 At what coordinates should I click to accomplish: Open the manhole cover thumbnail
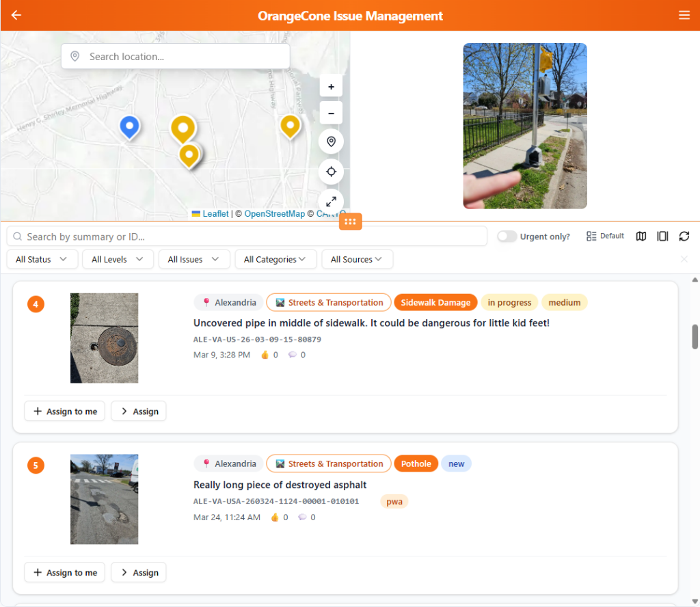click(x=104, y=338)
